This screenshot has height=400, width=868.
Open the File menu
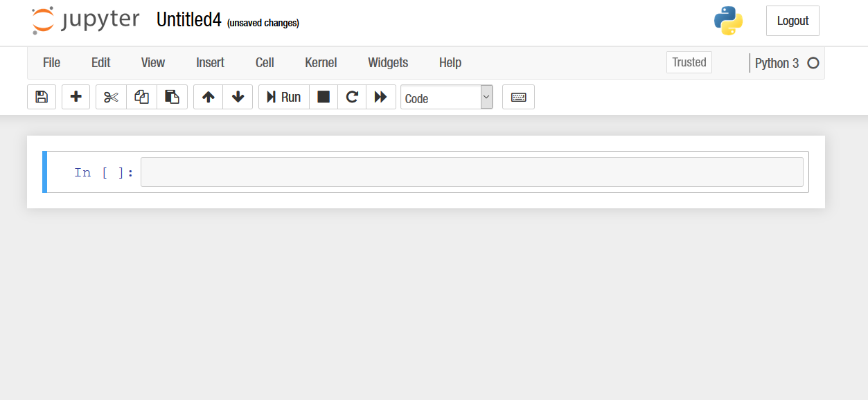click(x=51, y=63)
